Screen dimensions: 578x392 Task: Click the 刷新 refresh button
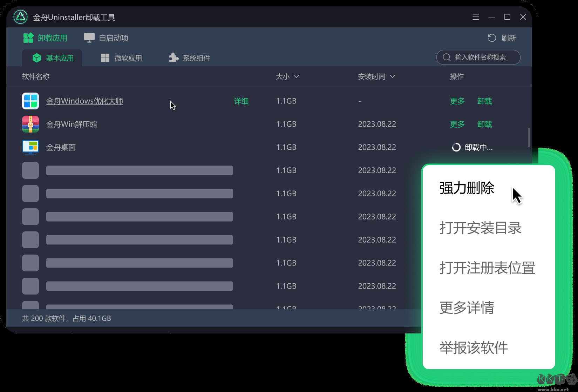click(502, 38)
